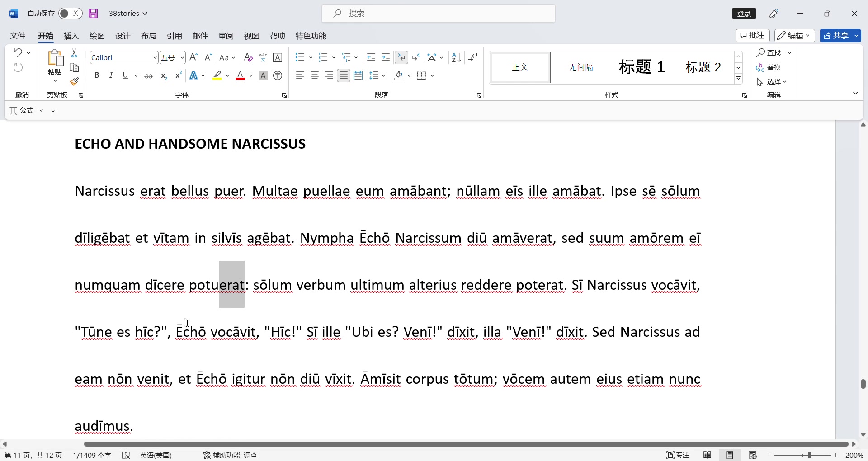Click the 批注 comments button
868x461 pixels.
tap(753, 36)
